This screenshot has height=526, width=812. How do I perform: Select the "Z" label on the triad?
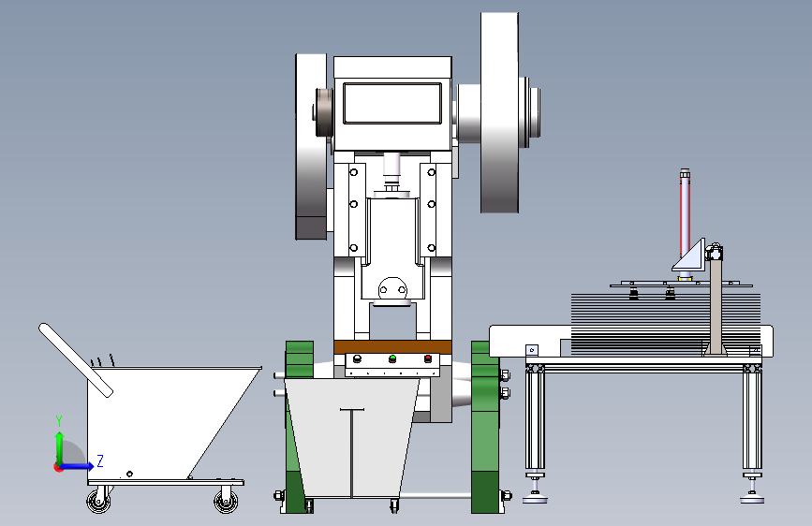click(x=100, y=460)
